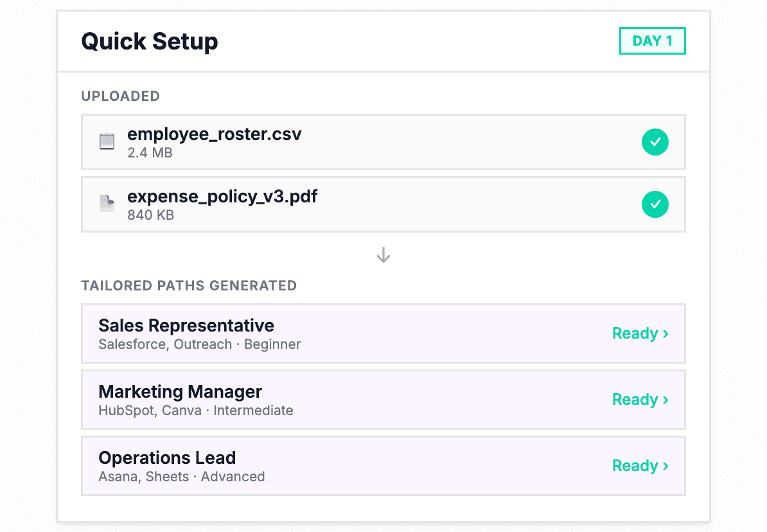Click the Quick Setup heading
Viewport: 767px width, 532px height.
point(150,42)
